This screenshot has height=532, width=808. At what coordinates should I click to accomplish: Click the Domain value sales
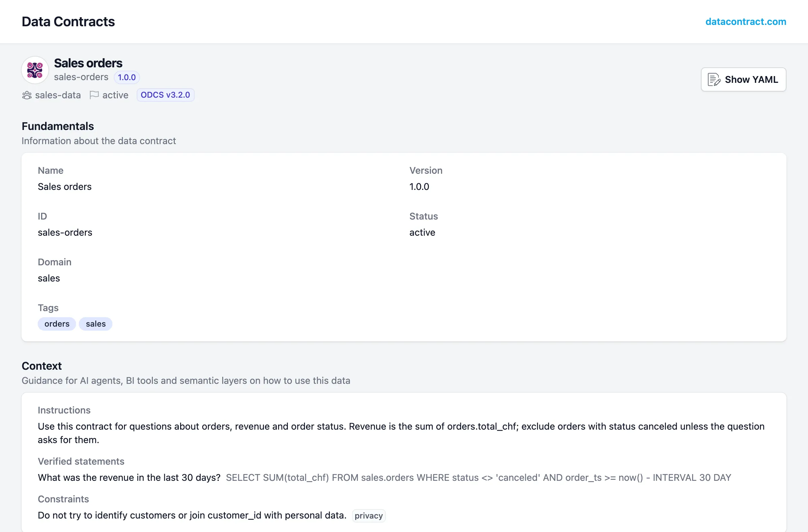click(x=49, y=278)
